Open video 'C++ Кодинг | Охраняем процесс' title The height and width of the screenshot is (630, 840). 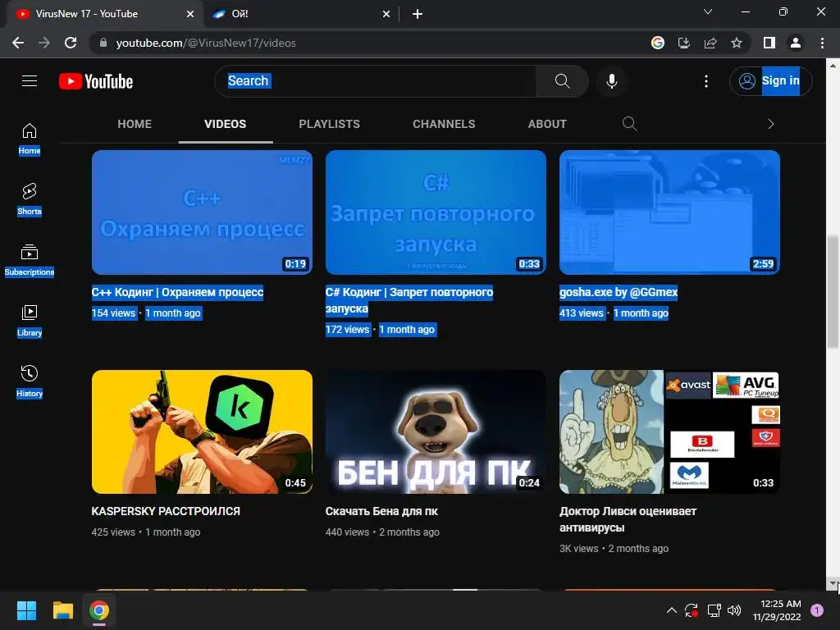tap(177, 293)
